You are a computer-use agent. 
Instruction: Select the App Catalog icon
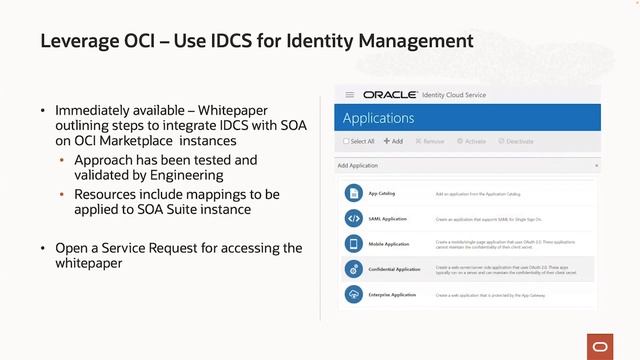pyautogui.click(x=353, y=193)
